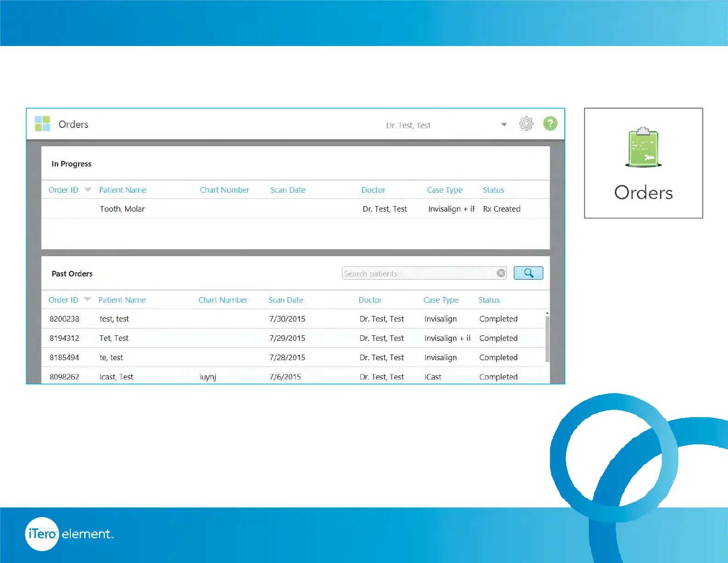Open settings with the gear icon
The height and width of the screenshot is (563, 728).
coord(526,123)
